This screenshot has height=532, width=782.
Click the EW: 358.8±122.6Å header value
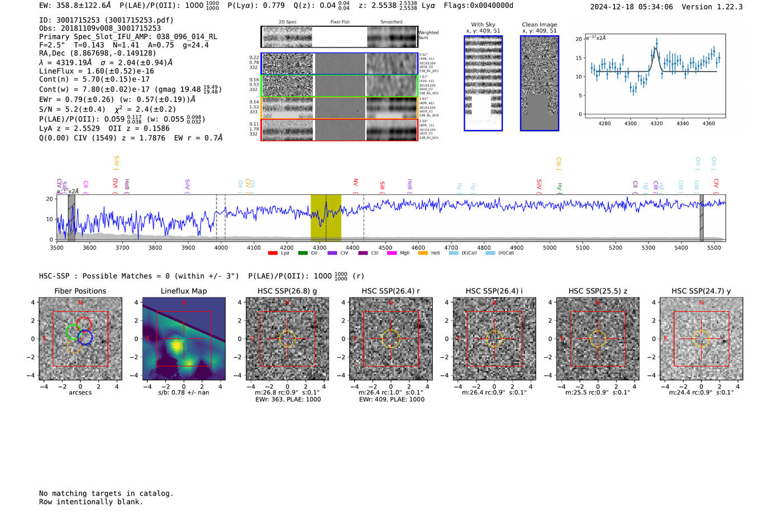(75, 6)
